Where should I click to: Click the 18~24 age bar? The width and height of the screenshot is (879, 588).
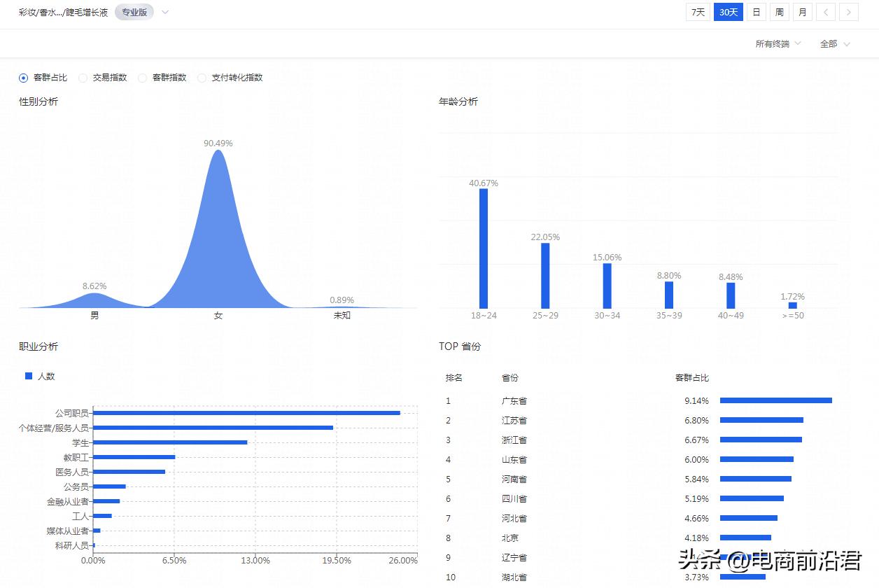[x=484, y=248]
